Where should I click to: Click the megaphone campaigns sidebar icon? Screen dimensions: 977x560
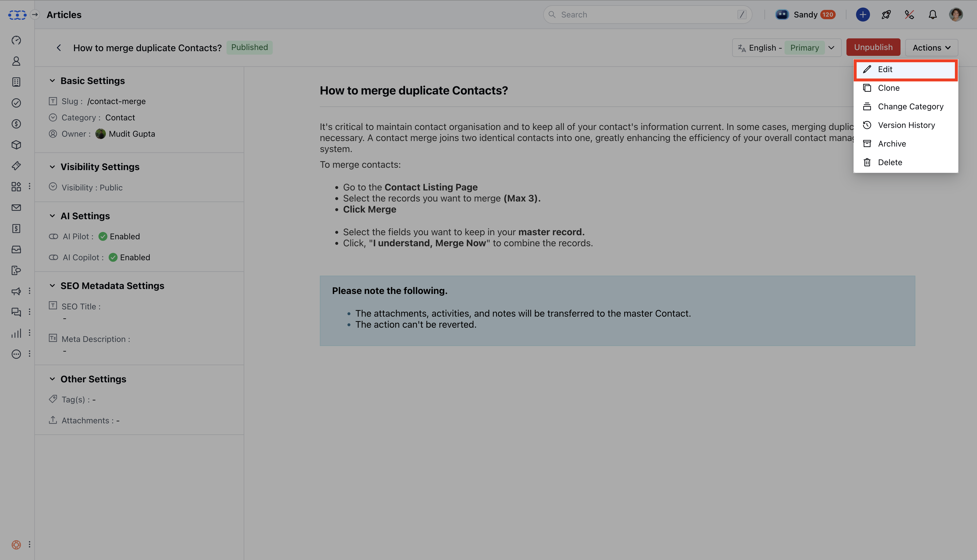point(16,291)
